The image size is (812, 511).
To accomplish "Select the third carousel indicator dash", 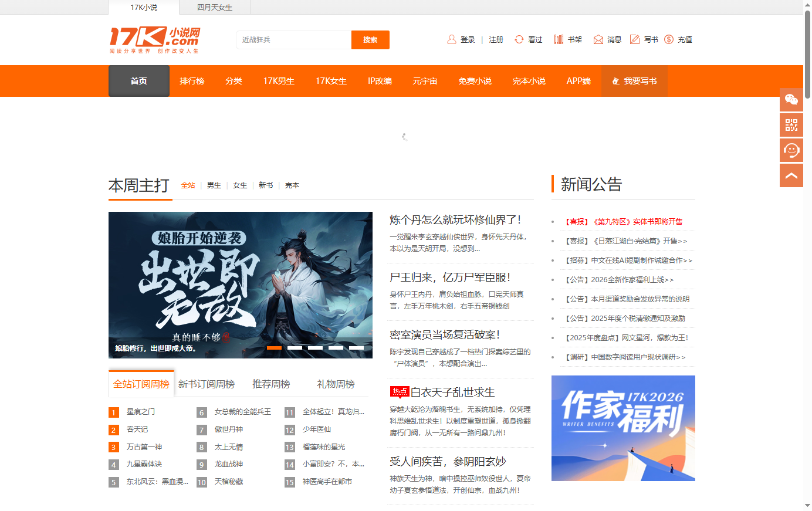I will point(315,348).
